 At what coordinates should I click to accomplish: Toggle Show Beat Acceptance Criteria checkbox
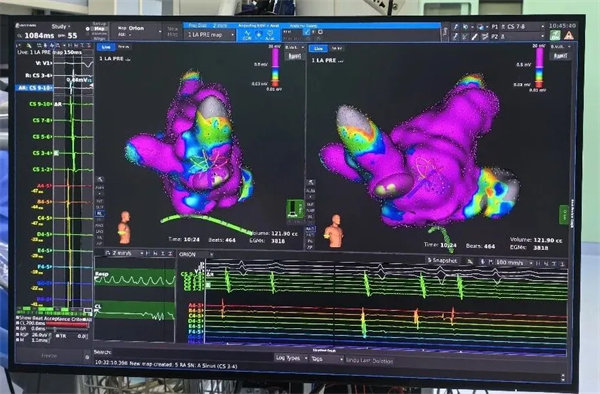pos(18,318)
